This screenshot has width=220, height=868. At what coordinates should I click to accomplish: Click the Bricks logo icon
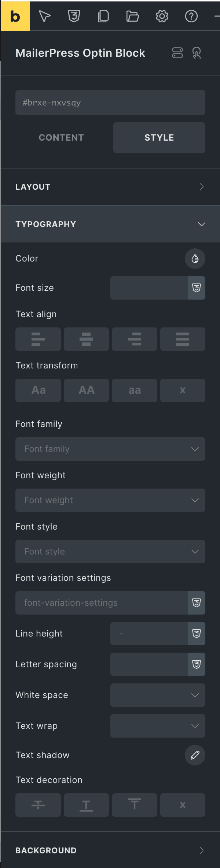pyautogui.click(x=15, y=16)
